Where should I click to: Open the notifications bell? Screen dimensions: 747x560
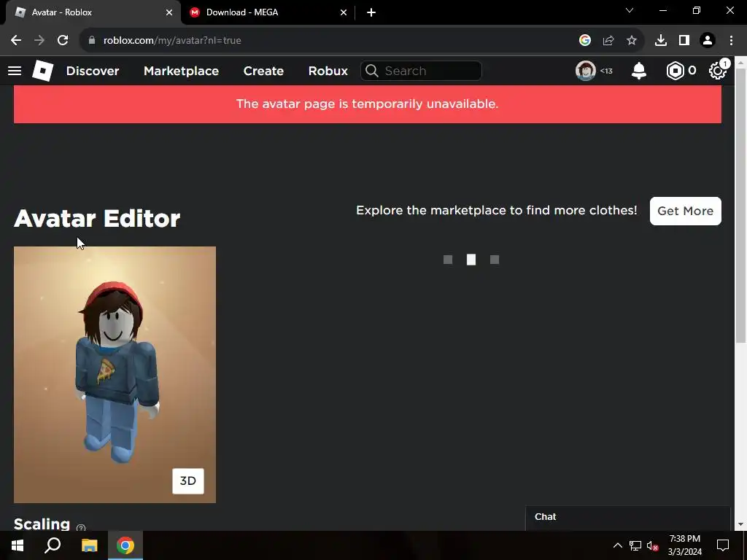tap(638, 71)
